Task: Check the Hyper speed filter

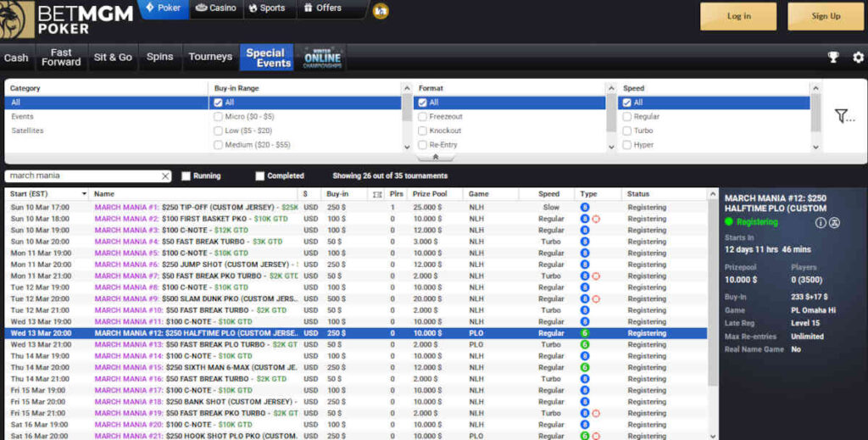Action: click(x=626, y=145)
